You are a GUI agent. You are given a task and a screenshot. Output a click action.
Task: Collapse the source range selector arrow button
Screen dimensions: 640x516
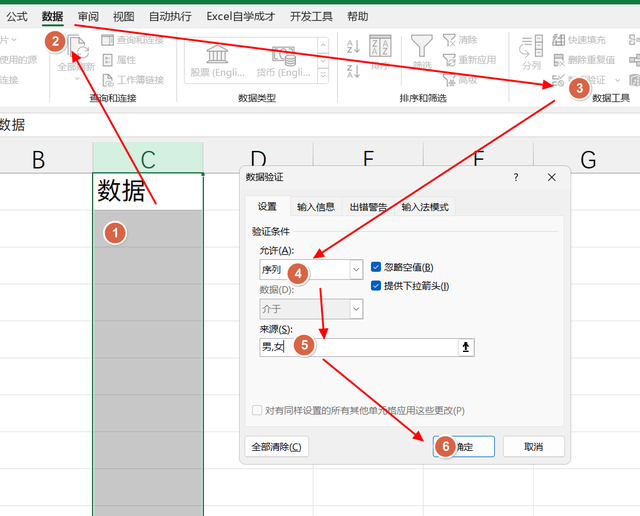tap(466, 347)
